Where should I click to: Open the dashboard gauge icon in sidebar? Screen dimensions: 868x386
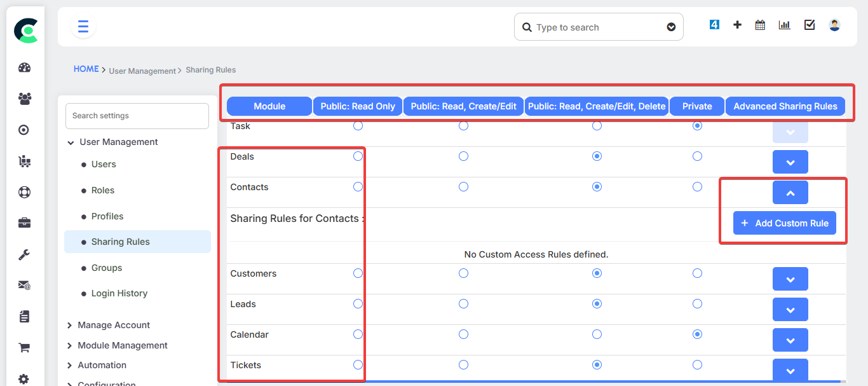point(24,68)
